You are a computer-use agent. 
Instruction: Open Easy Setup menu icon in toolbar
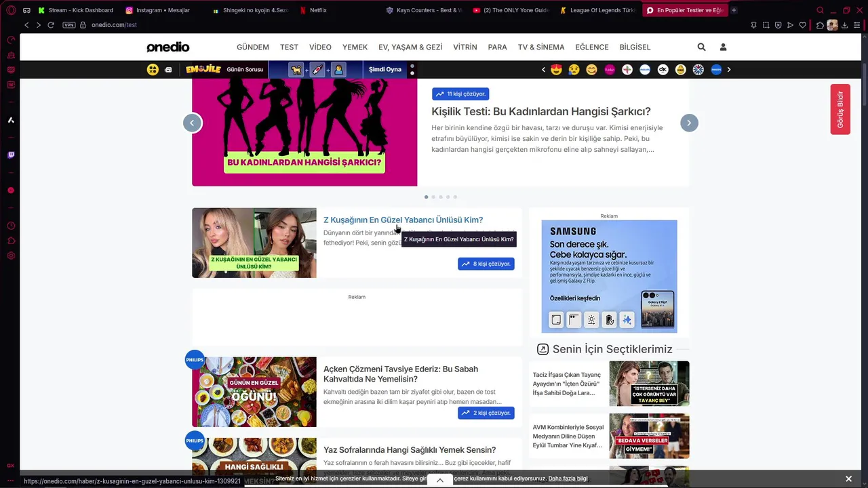point(856,25)
